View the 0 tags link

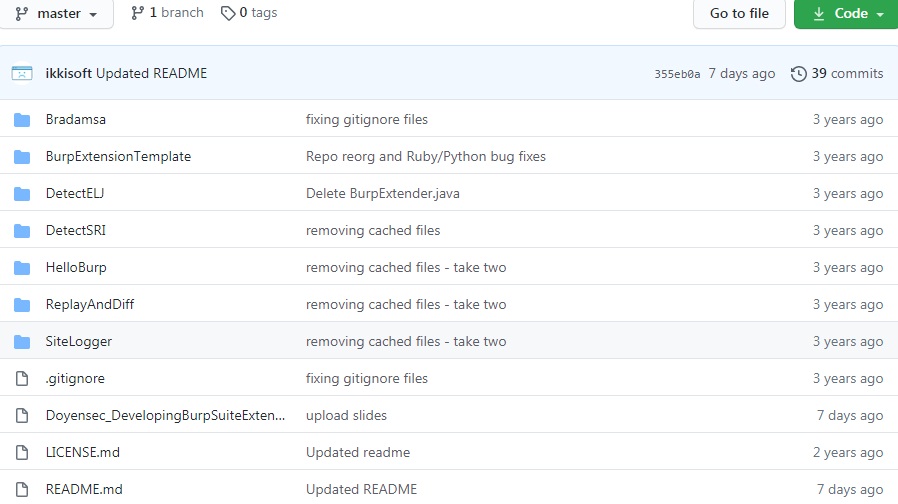[249, 13]
